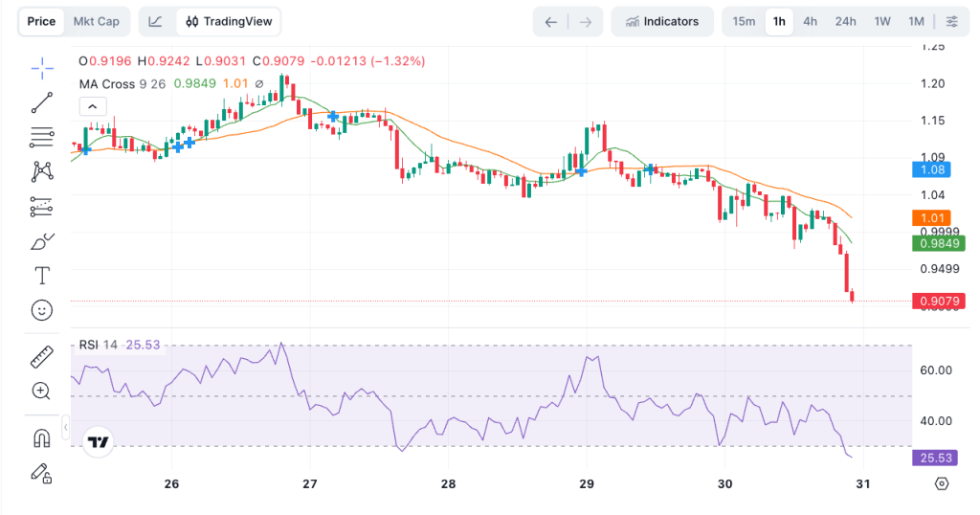Switch to the TradingView chart view
This screenshot has width=980, height=515.
point(229,21)
